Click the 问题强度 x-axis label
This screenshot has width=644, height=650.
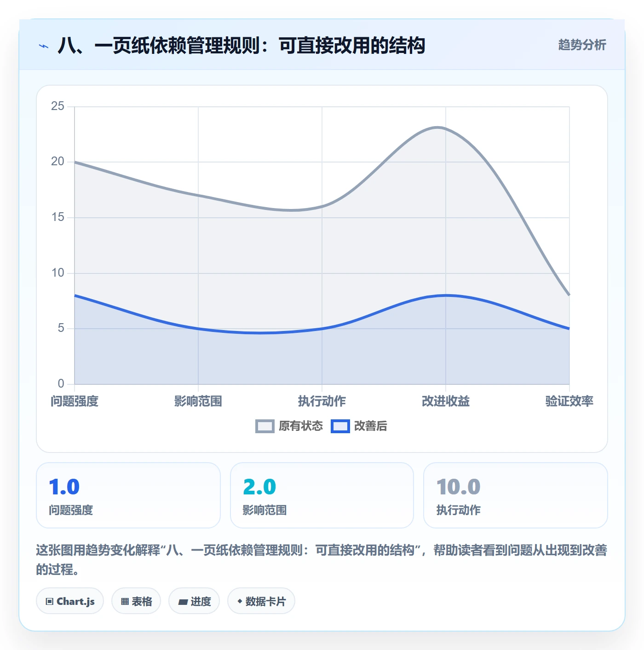75,401
